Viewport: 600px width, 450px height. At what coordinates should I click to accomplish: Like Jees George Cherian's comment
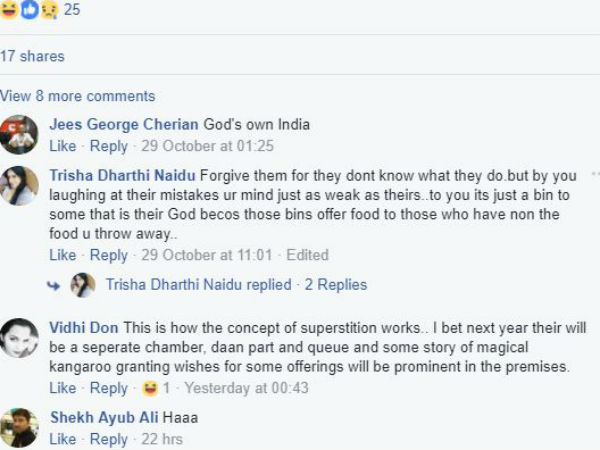click(62, 146)
